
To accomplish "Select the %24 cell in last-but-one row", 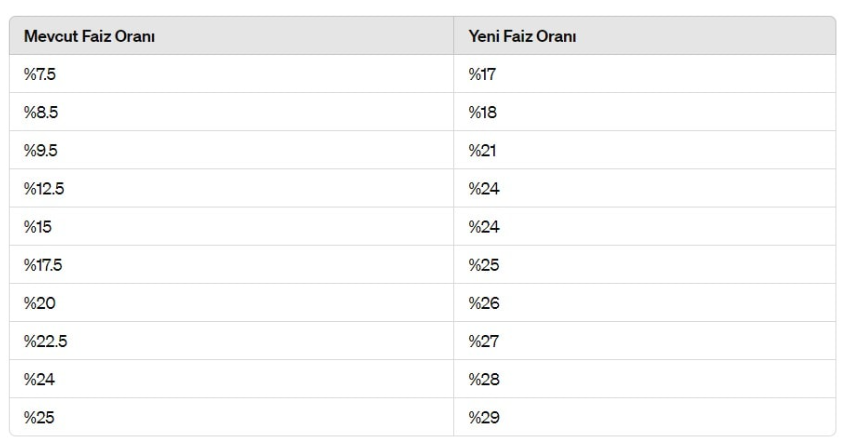I will pos(39,380).
